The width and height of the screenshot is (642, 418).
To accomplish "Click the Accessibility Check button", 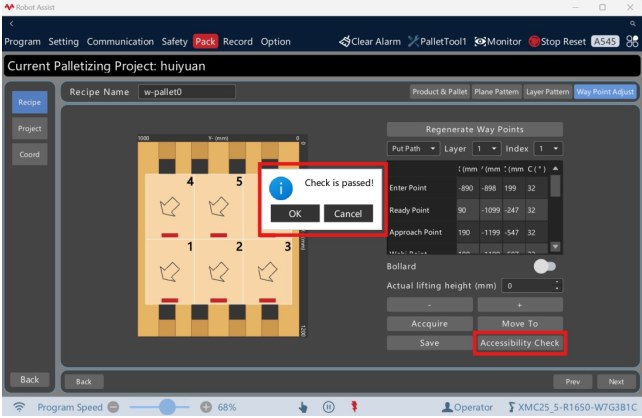I will point(520,343).
